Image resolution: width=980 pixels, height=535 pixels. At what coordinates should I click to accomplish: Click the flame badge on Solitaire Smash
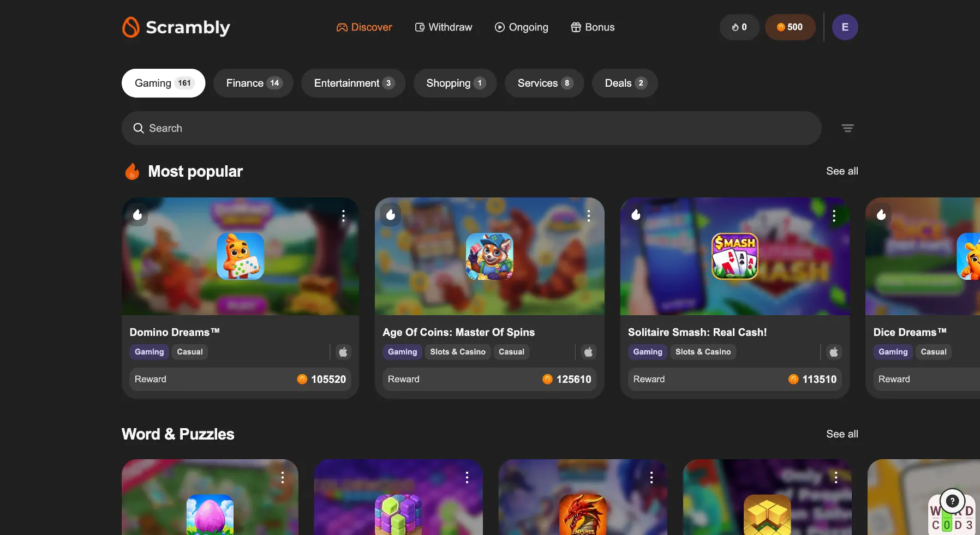(x=636, y=215)
